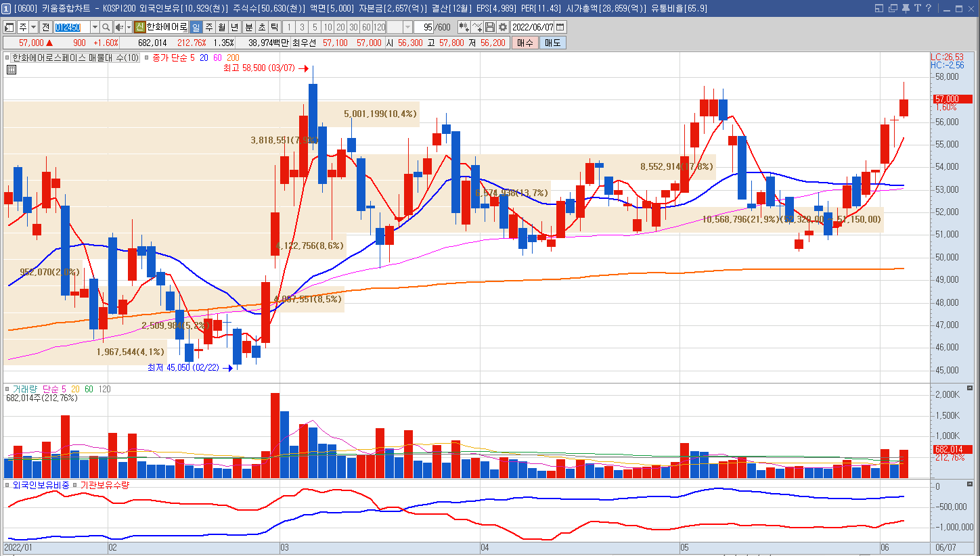This screenshot has height=556, width=980.
Task: Click the floppy disk save icon
Action: [490, 27]
